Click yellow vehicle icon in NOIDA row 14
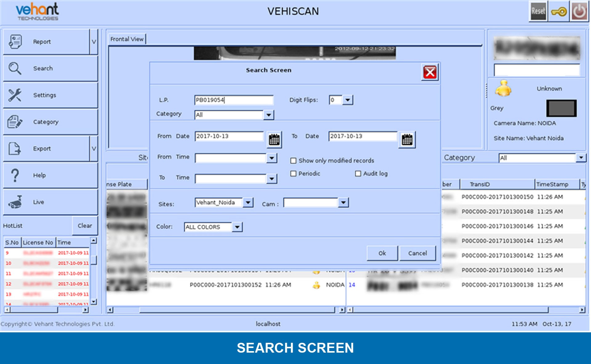The image size is (591, 364). tap(316, 285)
